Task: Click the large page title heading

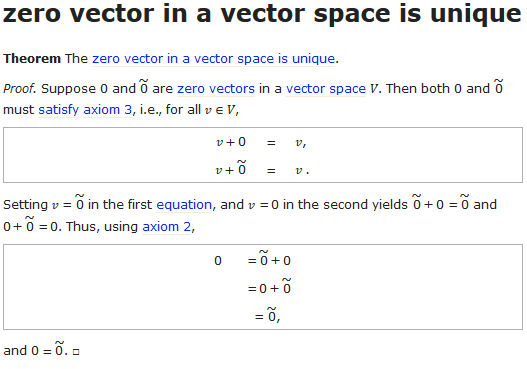Action: click(262, 13)
